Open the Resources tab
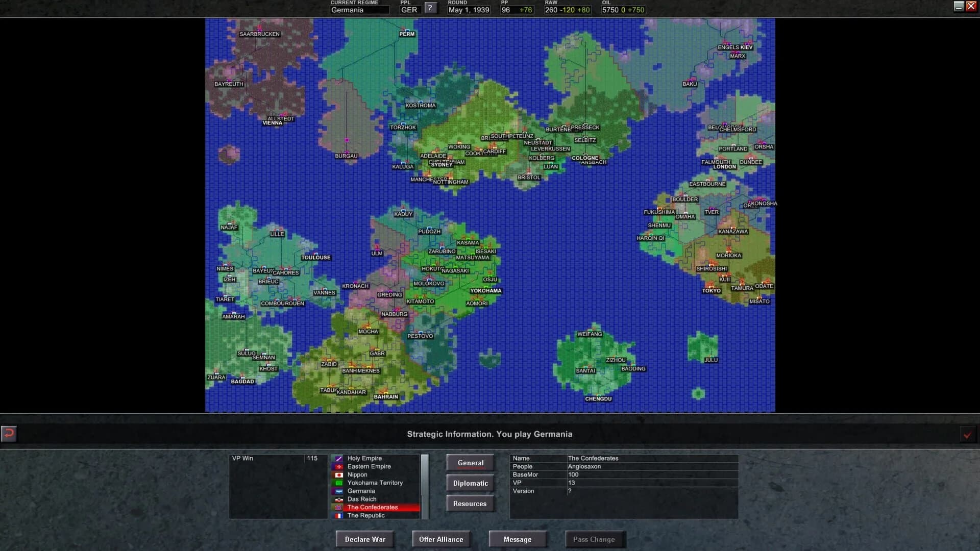 click(470, 503)
